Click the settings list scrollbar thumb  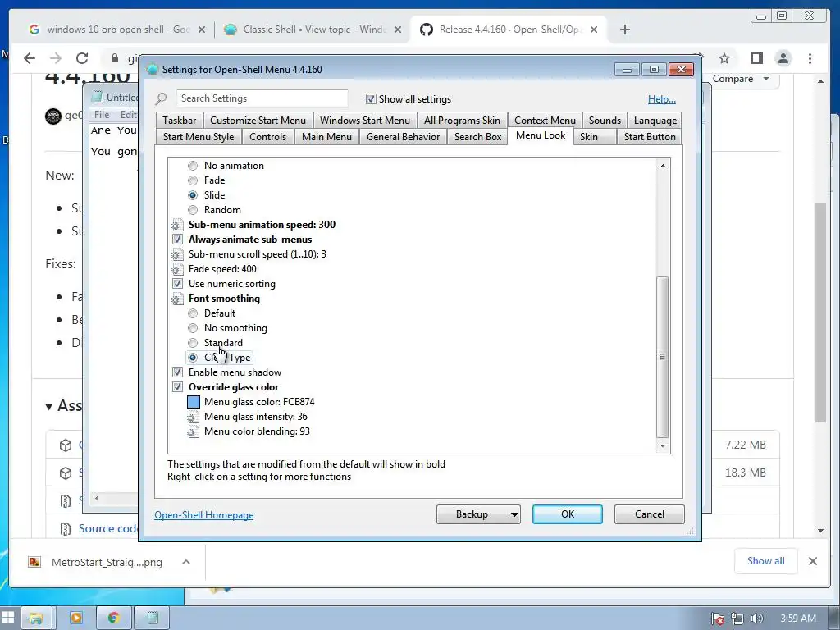663,358
